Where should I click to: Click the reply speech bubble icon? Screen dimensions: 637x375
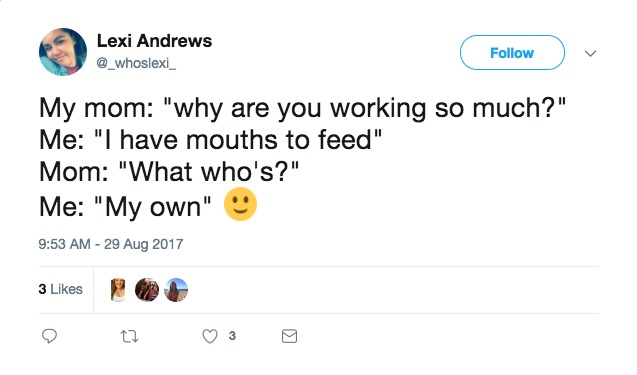pos(50,336)
